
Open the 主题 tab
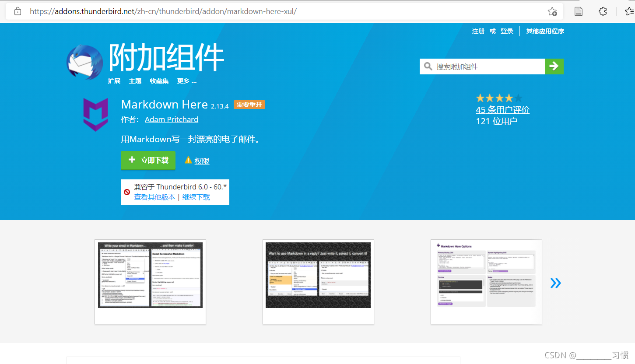135,81
